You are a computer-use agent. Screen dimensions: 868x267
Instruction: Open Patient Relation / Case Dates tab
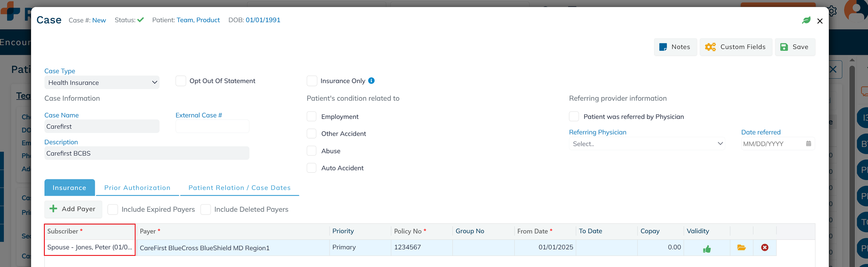pyautogui.click(x=239, y=188)
